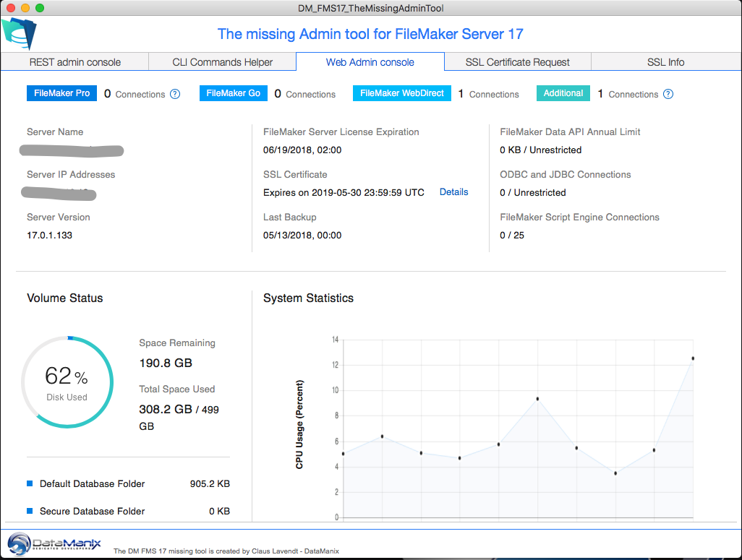Click the FileMaker WebDirect button
Image resolution: width=742 pixels, height=560 pixels.
[402, 93]
